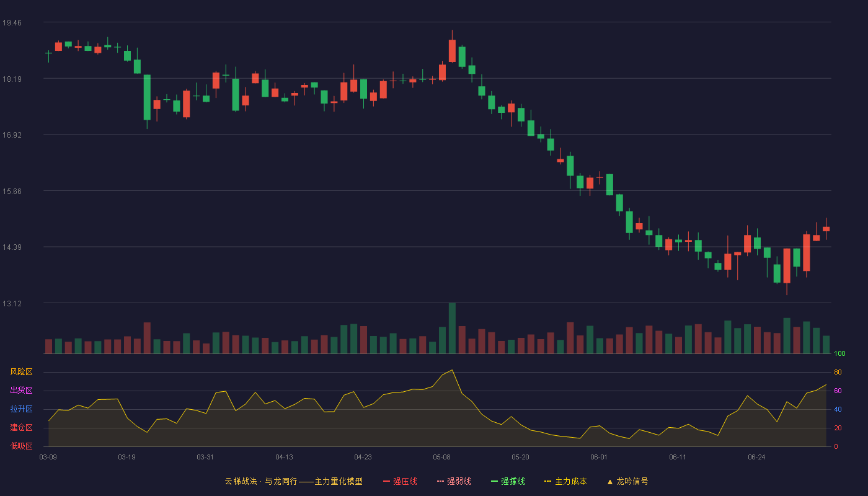Click the green dash icon beside 强撑线
This screenshot has width=868, height=496.
click(494, 481)
